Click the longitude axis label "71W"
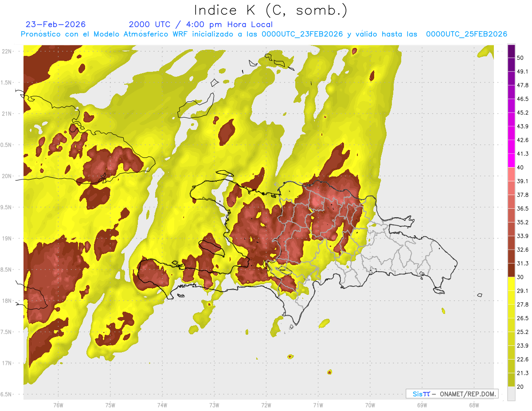This screenshot has height=411, width=532. pyautogui.click(x=318, y=405)
